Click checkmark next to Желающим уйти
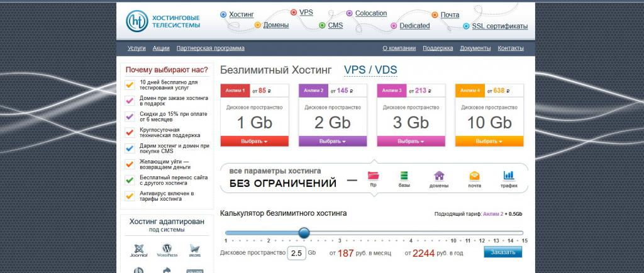This screenshot has height=273, width=644. [x=130, y=164]
